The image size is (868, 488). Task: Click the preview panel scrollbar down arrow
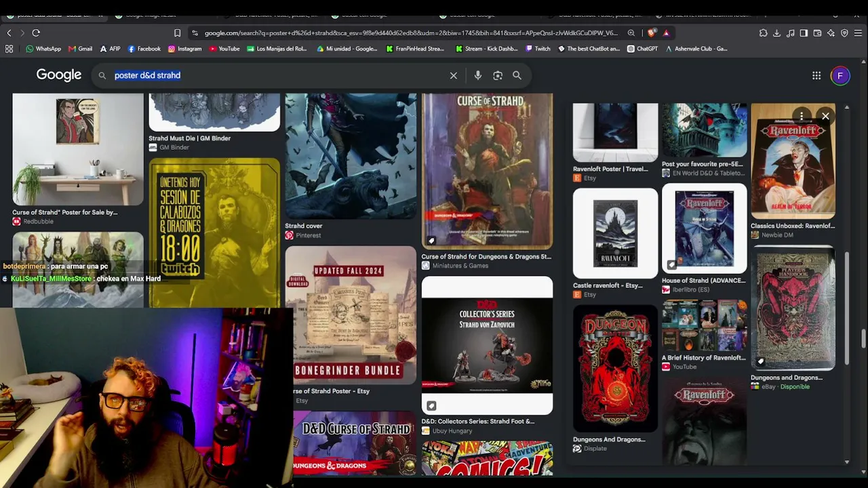click(846, 462)
